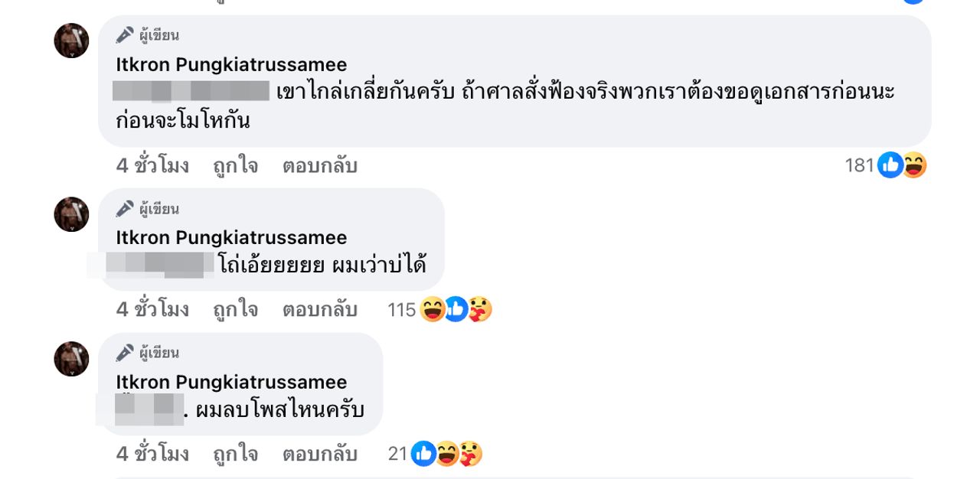Open reaction icons beside the 21 count

point(447,455)
